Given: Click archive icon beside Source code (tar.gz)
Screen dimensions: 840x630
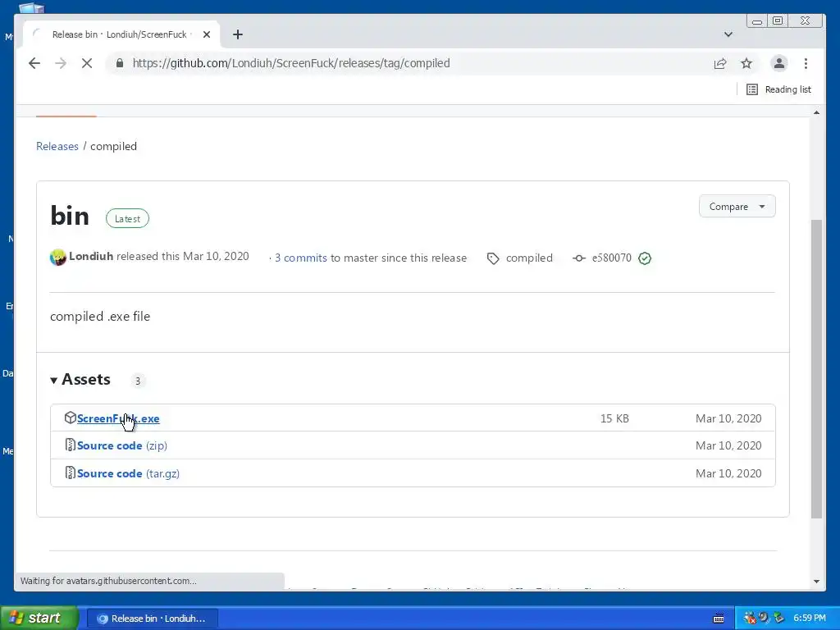Looking at the screenshot, I should pos(71,472).
